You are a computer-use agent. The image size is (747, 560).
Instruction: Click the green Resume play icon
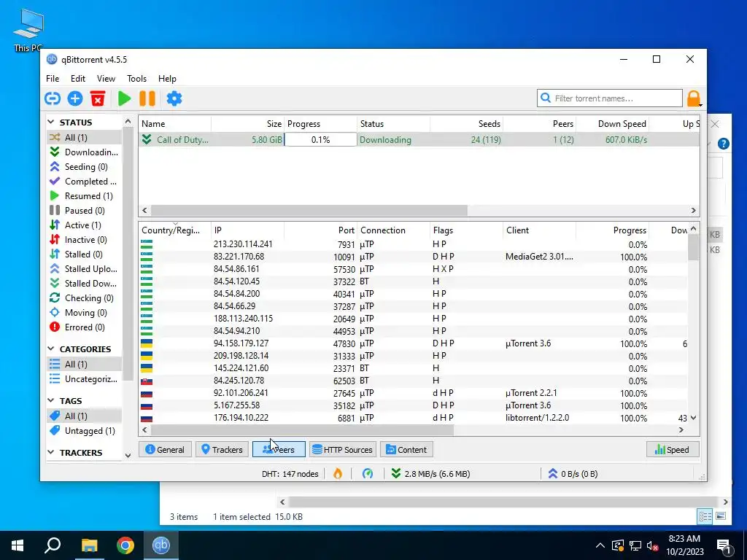pyautogui.click(x=124, y=98)
